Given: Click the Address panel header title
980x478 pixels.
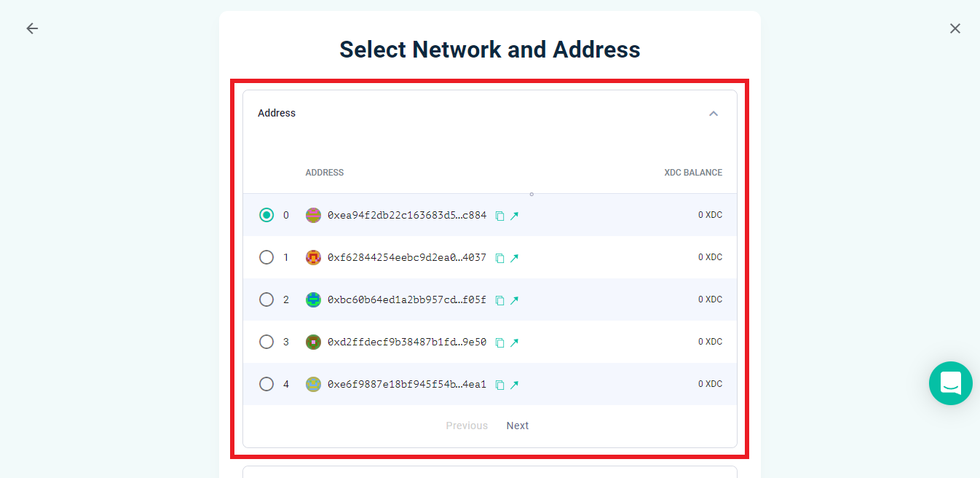Looking at the screenshot, I should coord(277,113).
